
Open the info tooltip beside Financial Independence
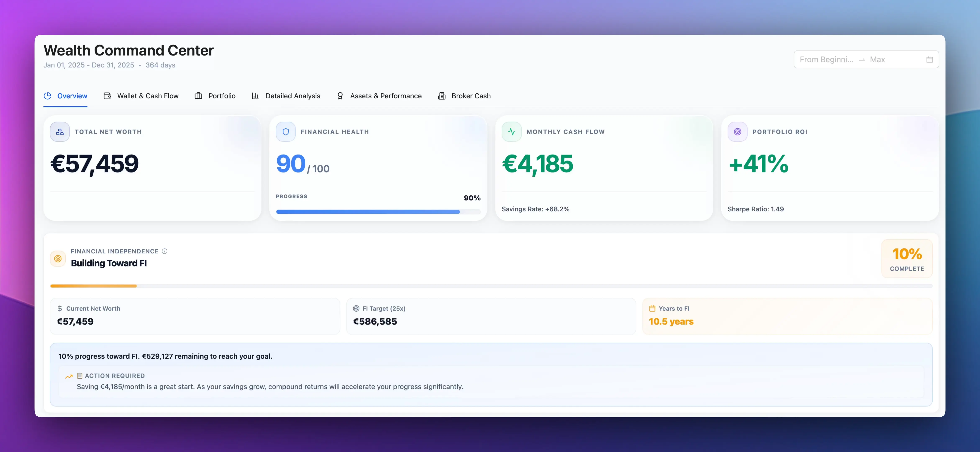pos(165,251)
